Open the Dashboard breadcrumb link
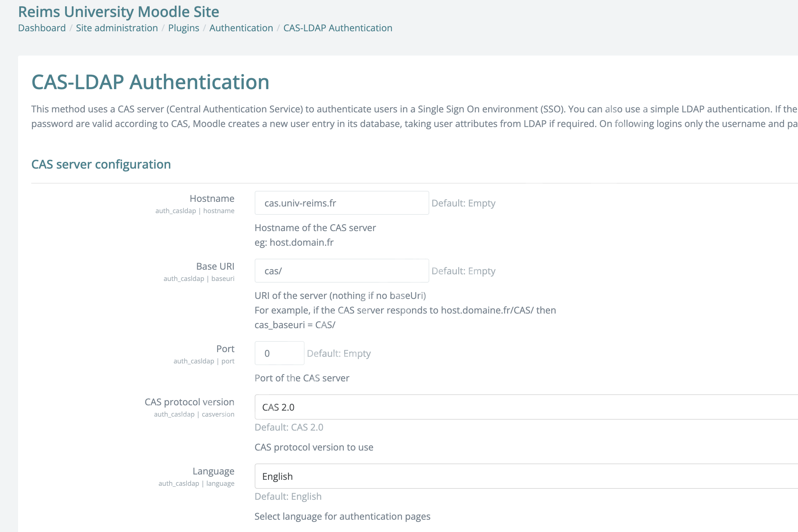This screenshot has height=532, width=798. pos(42,28)
